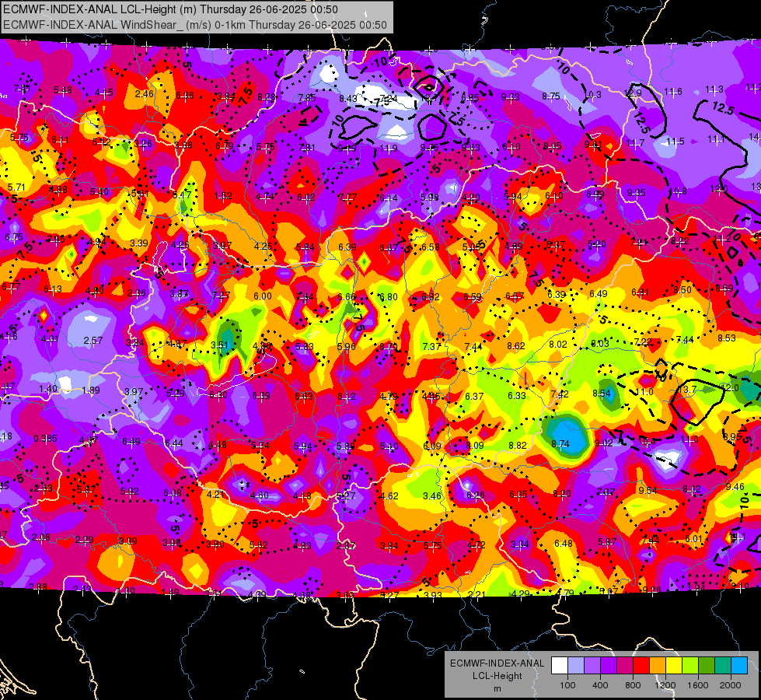The width and height of the screenshot is (761, 700).
Task: Click the 2000 label on the legend scale
Action: coord(731,685)
